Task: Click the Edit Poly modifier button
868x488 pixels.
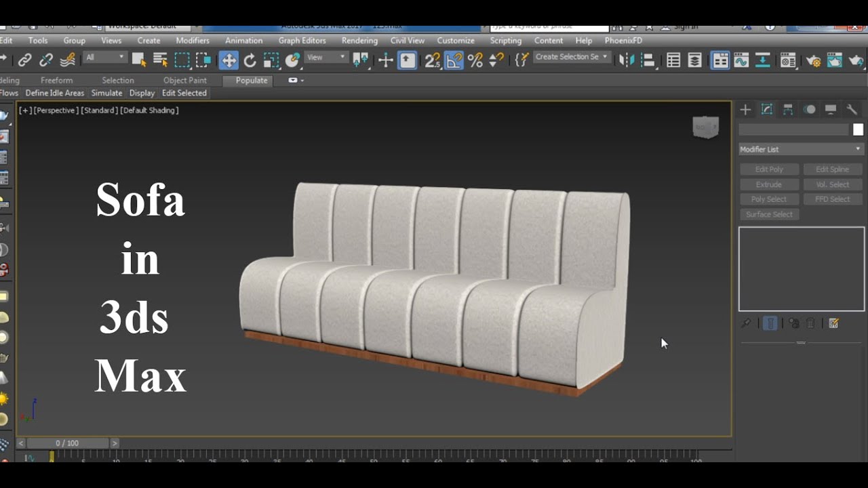Action: point(769,169)
